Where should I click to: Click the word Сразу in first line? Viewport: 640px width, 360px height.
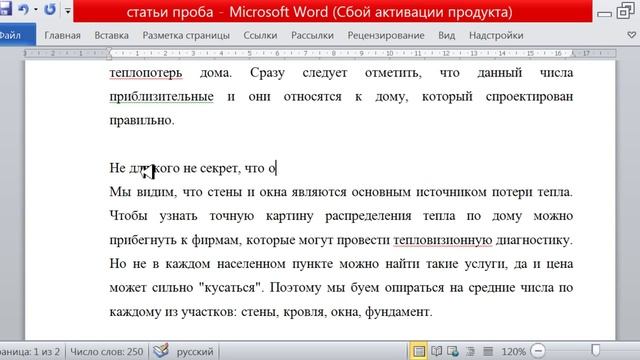(x=267, y=73)
